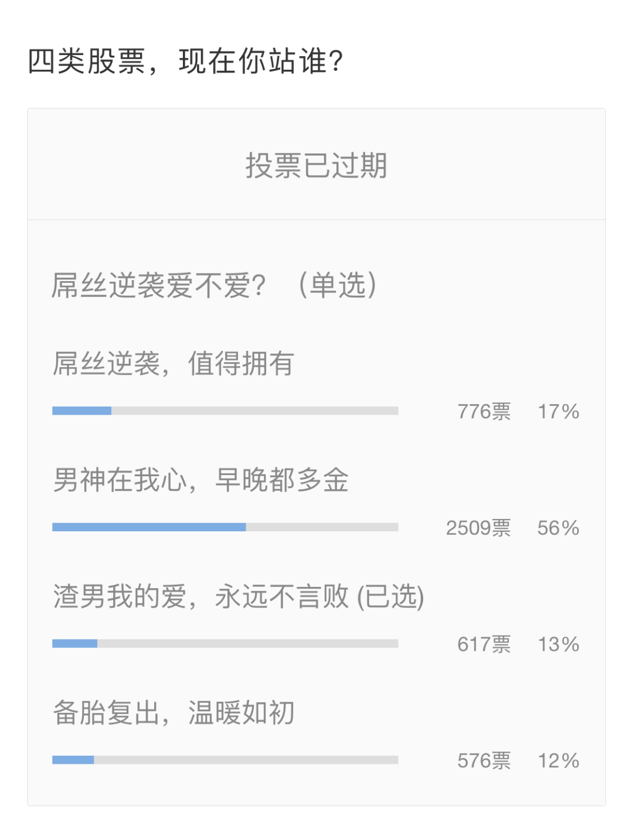Click the 776票 vote count
The width and height of the screenshot is (633, 840).
484,412
